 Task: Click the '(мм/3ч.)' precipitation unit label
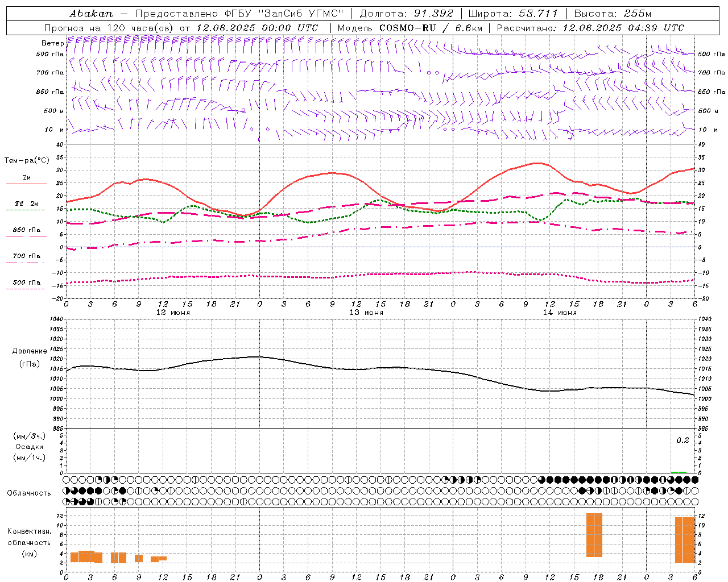(x=30, y=436)
